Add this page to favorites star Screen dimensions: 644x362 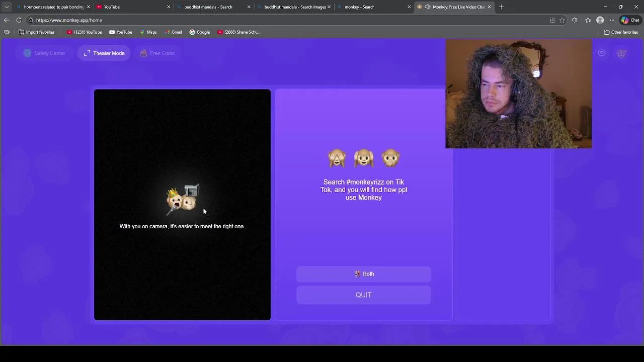(562, 20)
